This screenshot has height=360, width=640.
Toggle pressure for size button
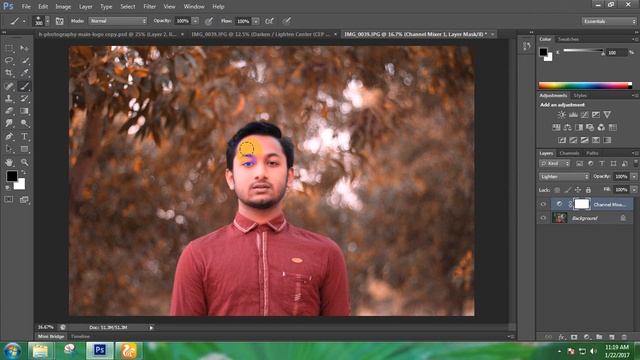tap(287, 21)
